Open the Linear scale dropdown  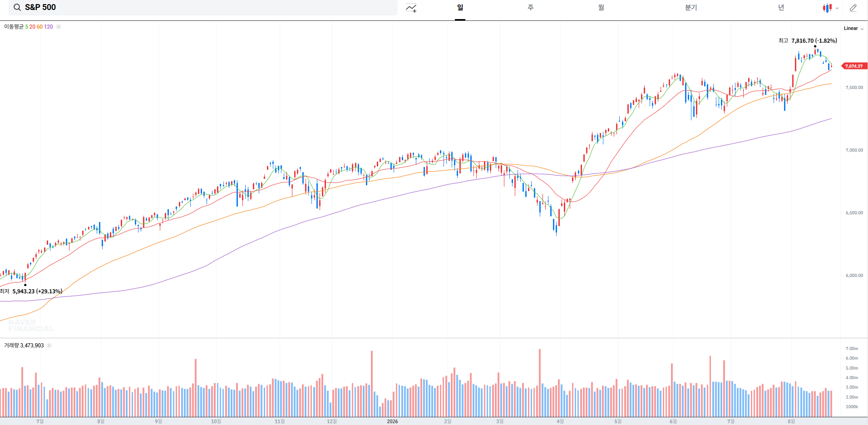coord(853,28)
